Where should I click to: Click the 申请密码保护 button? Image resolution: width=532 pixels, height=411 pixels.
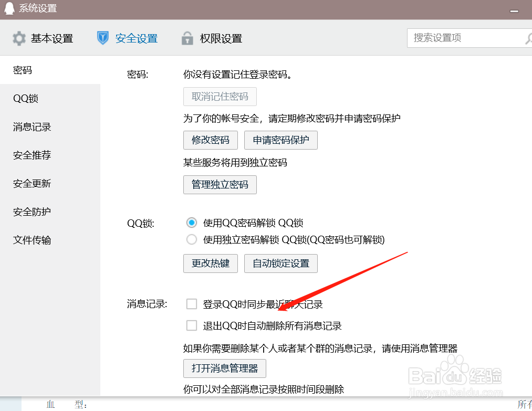point(281,140)
